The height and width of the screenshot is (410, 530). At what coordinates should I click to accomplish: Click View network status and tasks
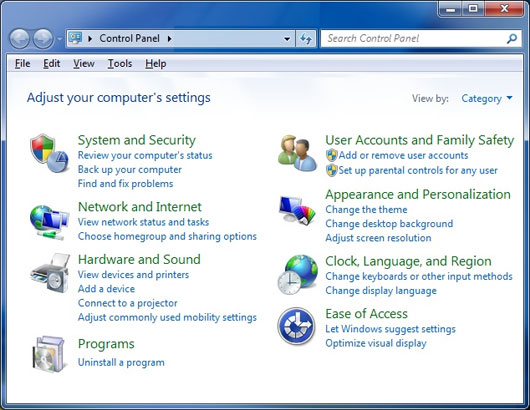tap(143, 222)
